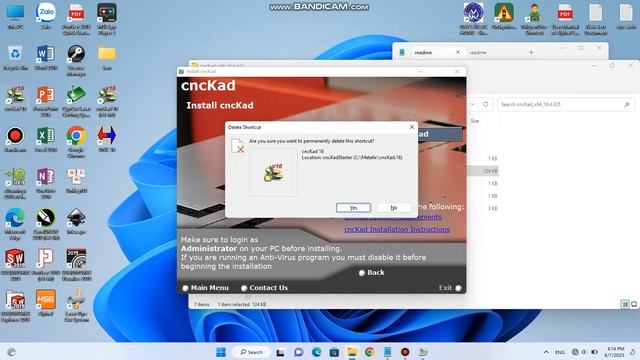Open the red and blue arrows desktop shortcut

107,139
